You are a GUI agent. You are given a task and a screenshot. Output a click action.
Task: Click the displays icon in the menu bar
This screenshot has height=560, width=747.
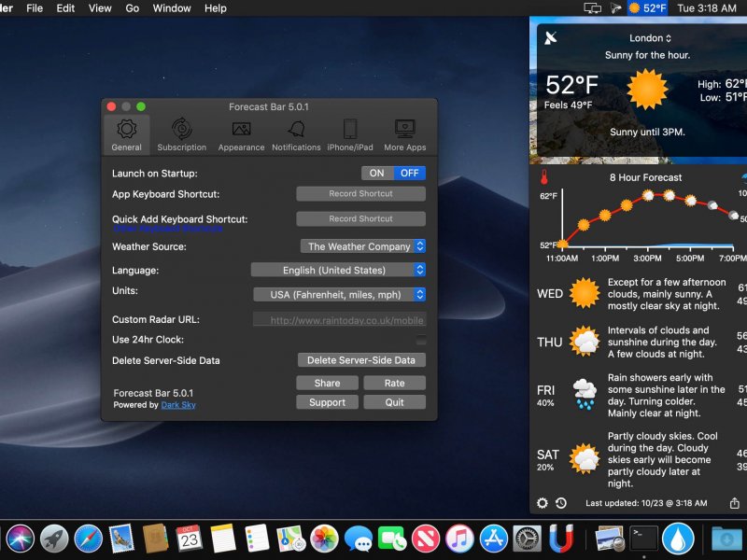(x=593, y=8)
